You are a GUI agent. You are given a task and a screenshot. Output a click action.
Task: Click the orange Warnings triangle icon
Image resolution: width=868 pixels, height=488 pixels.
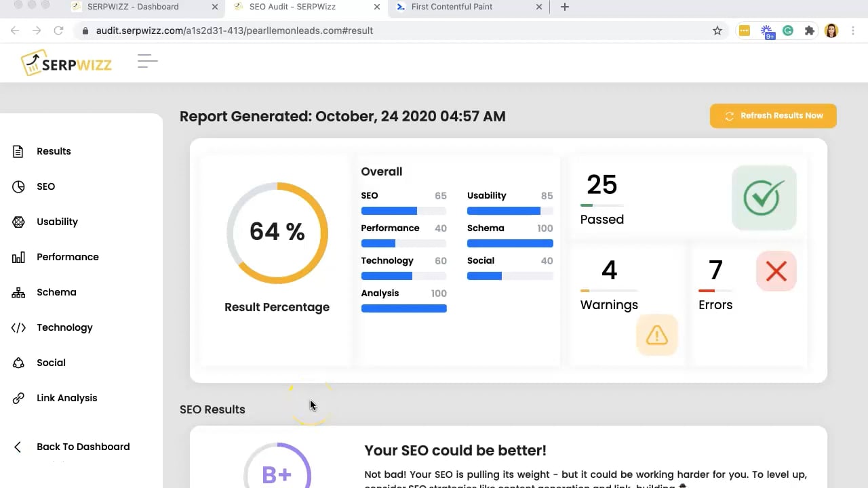click(x=656, y=335)
